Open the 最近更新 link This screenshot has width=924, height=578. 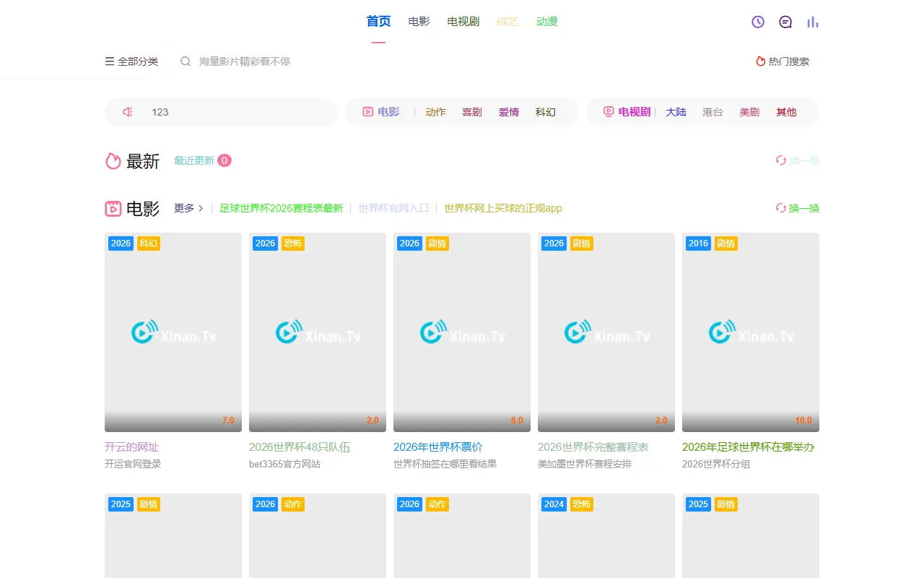click(194, 160)
